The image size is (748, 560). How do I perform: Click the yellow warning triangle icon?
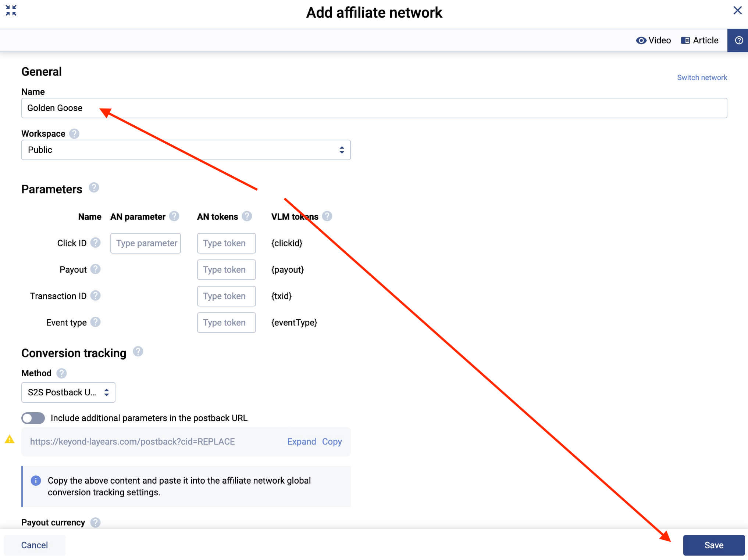[10, 439]
